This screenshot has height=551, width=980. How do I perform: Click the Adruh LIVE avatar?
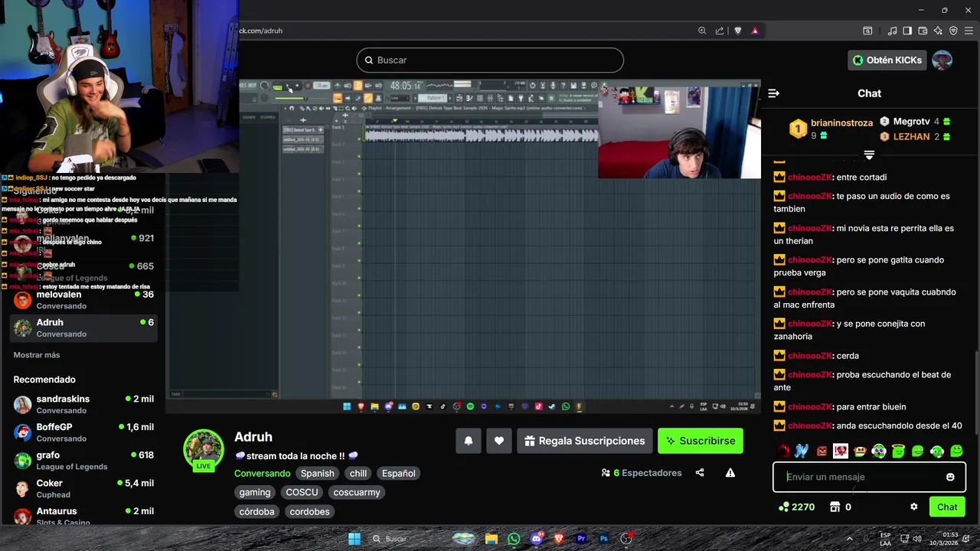click(203, 449)
